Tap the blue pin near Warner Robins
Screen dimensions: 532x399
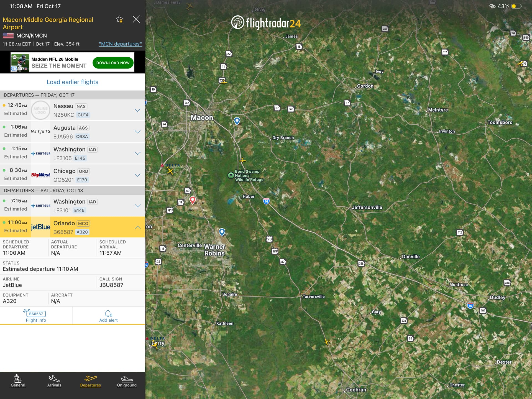tap(222, 232)
